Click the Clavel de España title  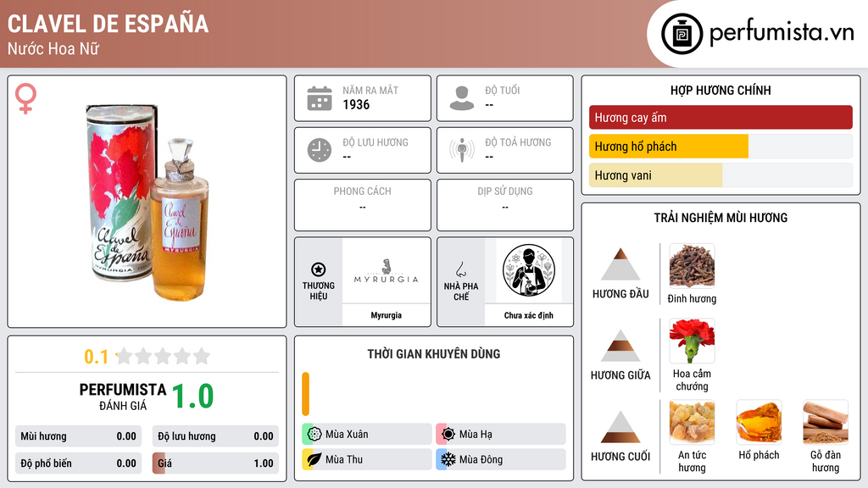[108, 24]
